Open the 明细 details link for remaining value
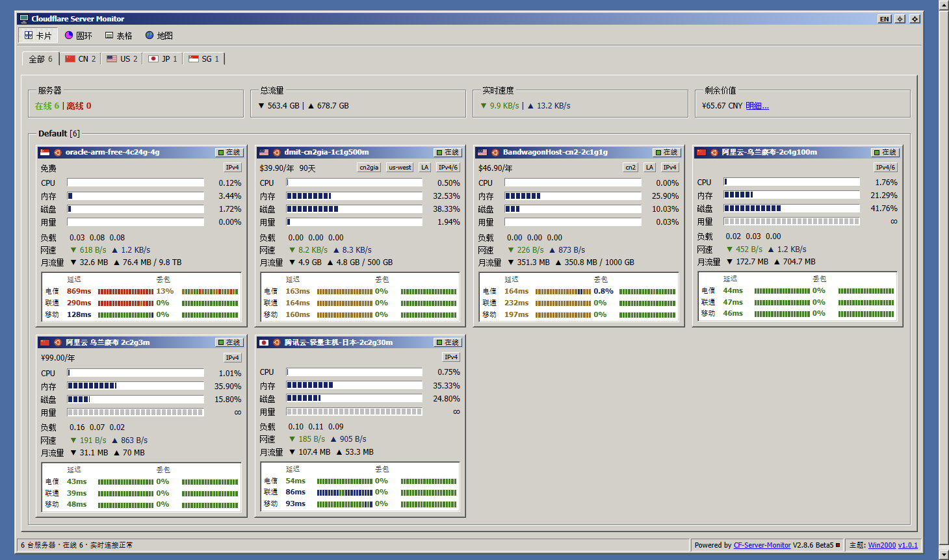Screen dimensions: 949x560 point(757,106)
